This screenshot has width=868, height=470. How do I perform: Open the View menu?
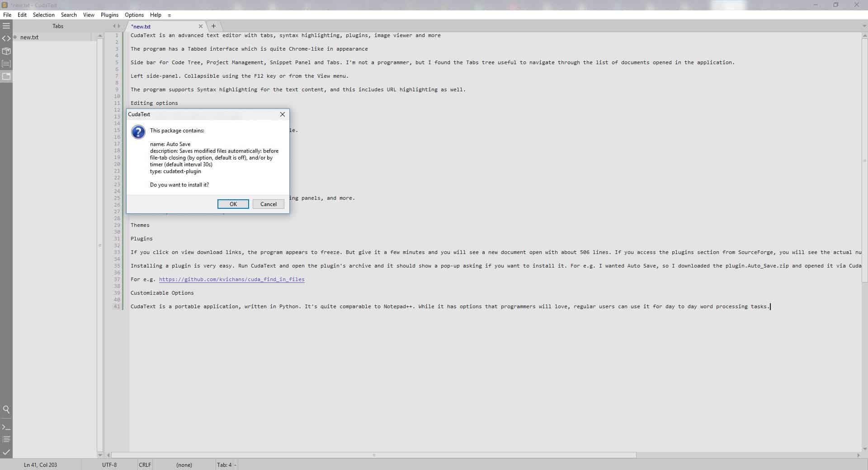click(x=89, y=15)
